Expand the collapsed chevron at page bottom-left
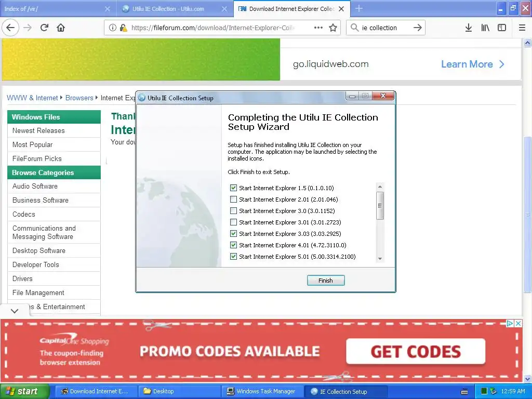532x399 pixels. pos(15,311)
